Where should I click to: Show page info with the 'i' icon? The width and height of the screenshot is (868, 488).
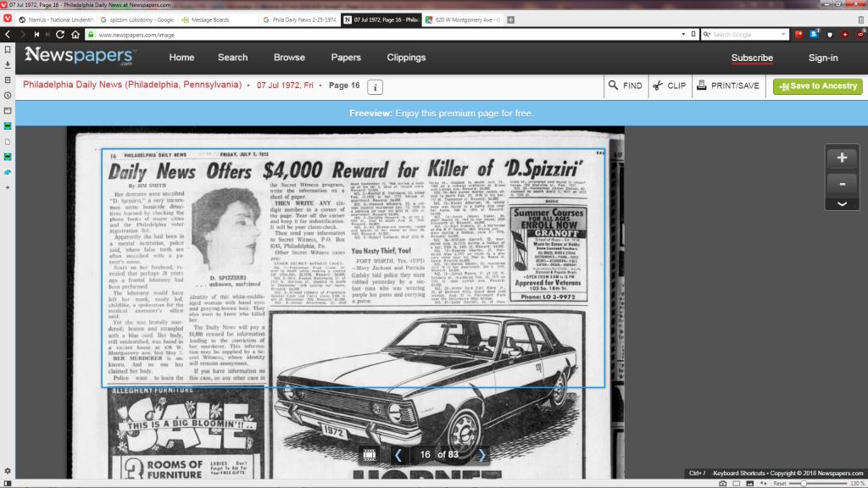(x=376, y=86)
